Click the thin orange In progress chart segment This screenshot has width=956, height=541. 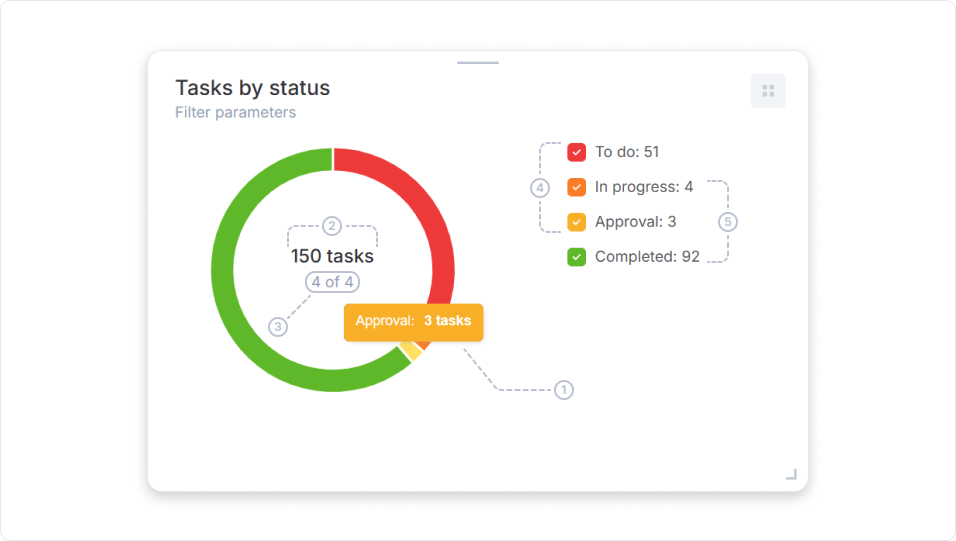click(x=423, y=346)
